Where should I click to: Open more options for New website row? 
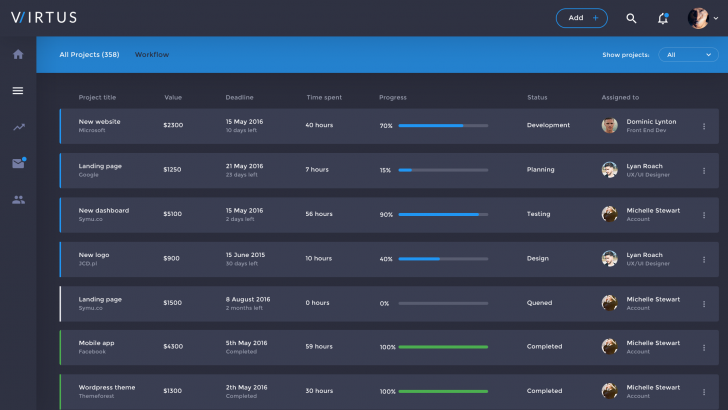704,126
